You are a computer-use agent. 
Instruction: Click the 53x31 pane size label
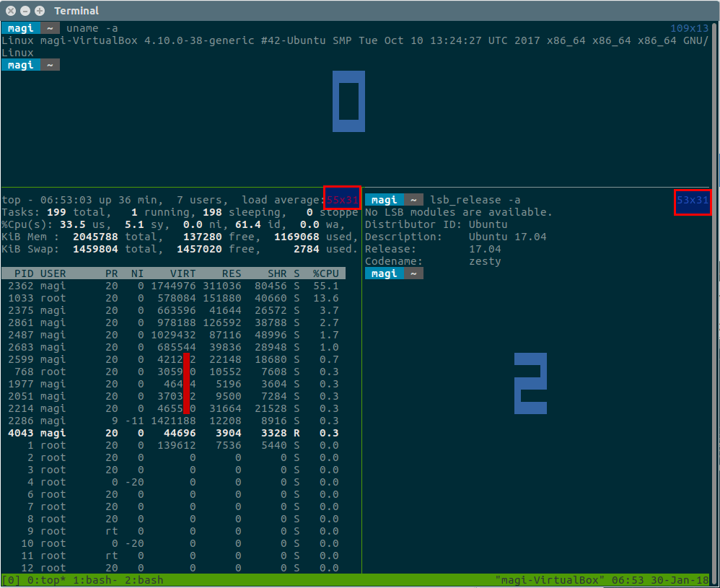coord(693,200)
